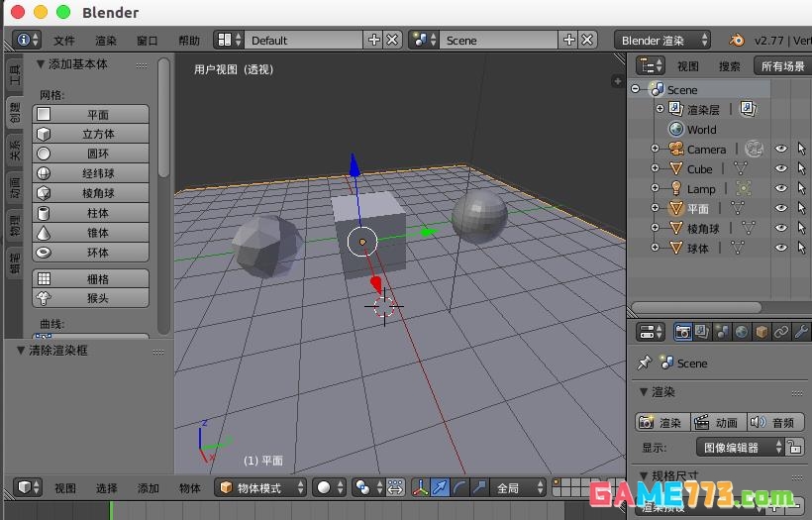Add a 立方体 mesh
This screenshot has width=812, height=520.
91,134
